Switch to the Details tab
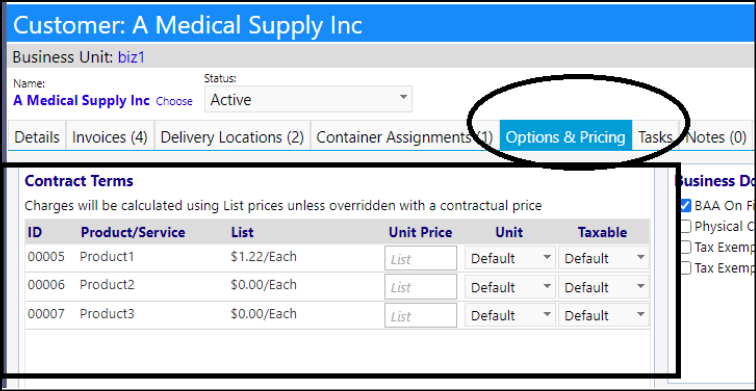Viewport: 756px width, 391px height. pyautogui.click(x=37, y=137)
